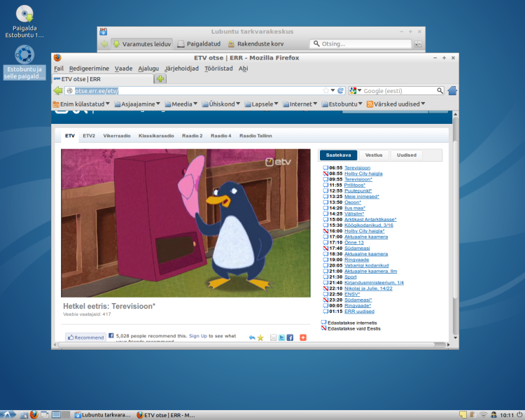Share page via Facebook icon under the video
Viewport: 525px width, 420px height.
coord(290,337)
